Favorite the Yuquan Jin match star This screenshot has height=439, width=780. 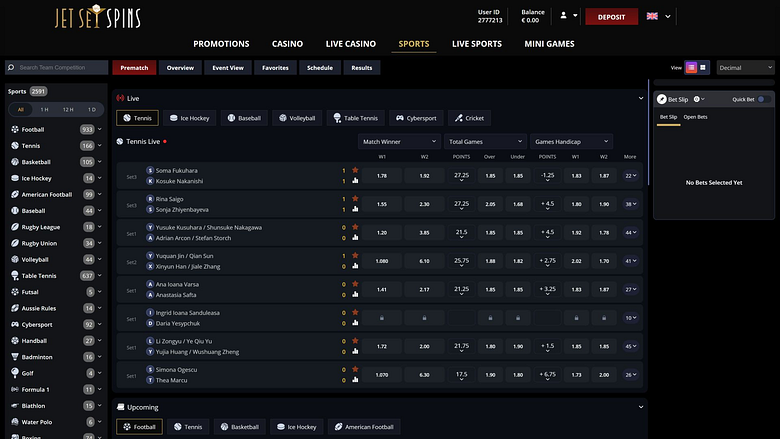pos(355,255)
